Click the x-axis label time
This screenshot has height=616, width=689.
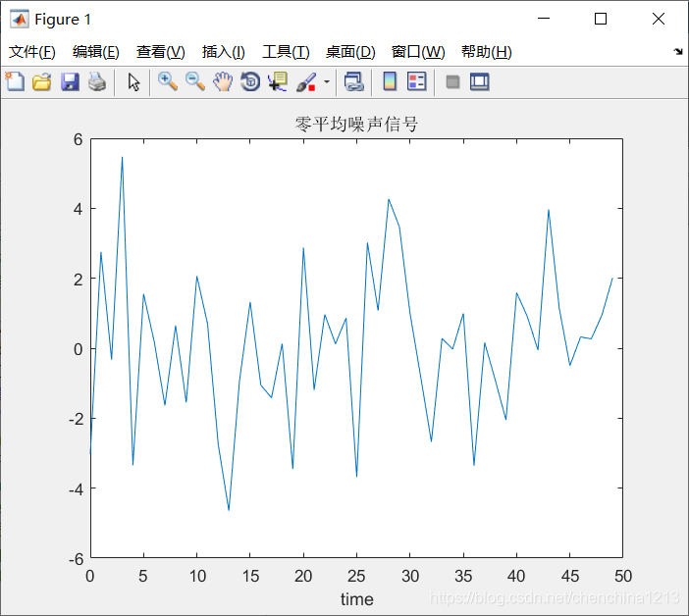(357, 599)
